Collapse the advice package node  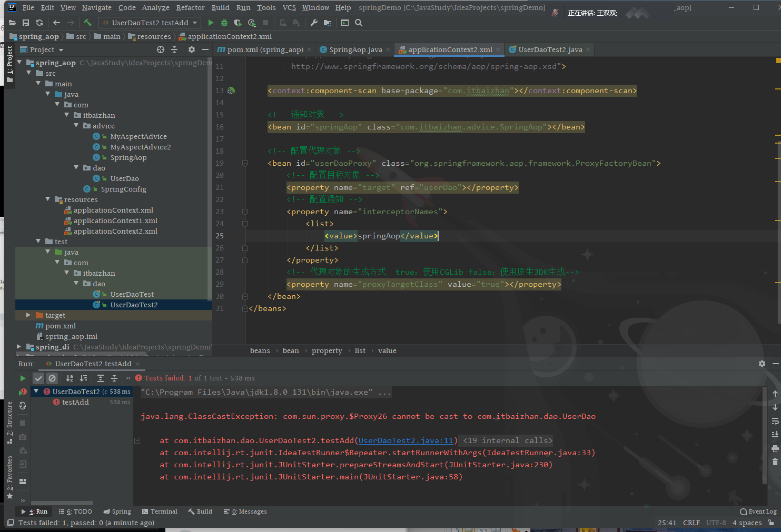(77, 126)
